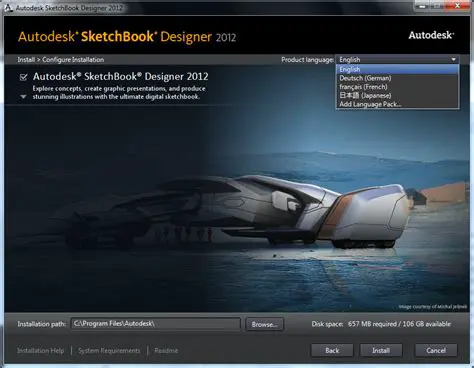Open Installation Help link
Screen dimensions: 474x368
click(40, 351)
